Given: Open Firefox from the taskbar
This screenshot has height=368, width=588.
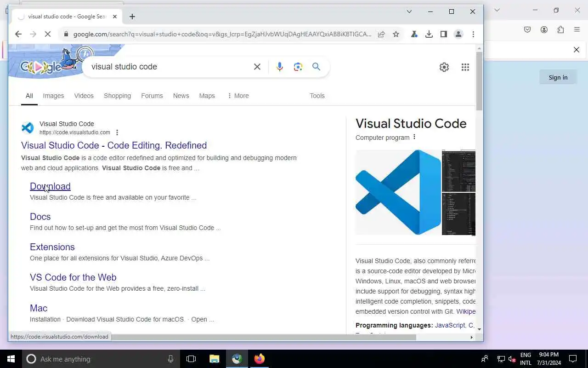Looking at the screenshot, I should coord(260,359).
